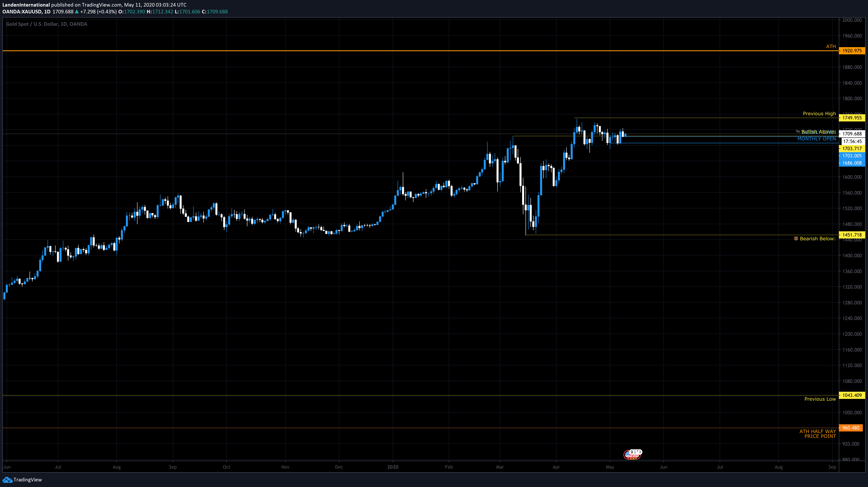Click the 2000.000 price axis tick
868x487 pixels.
tap(852, 20)
